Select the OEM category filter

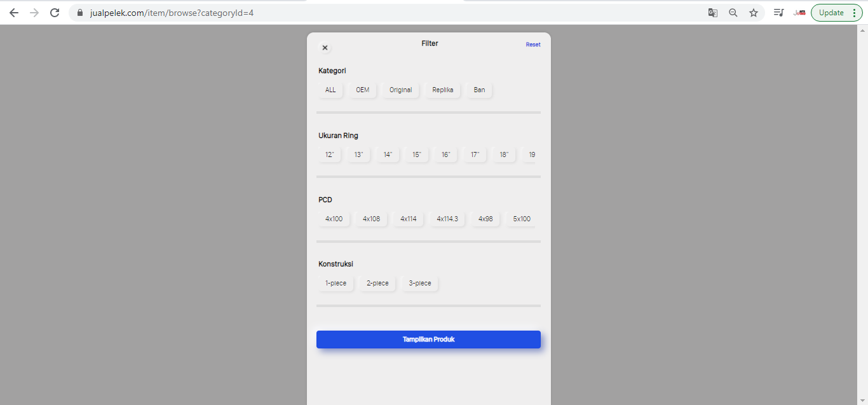click(362, 90)
